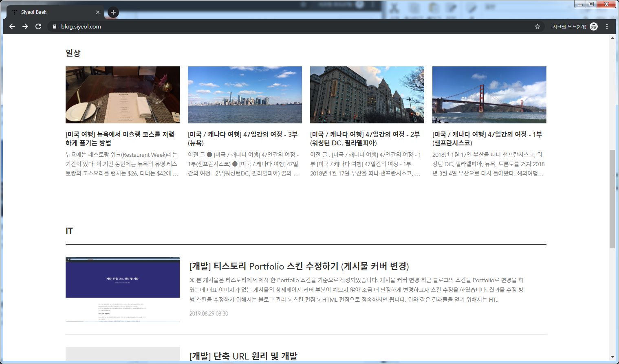
Task: Open the 47일간의 여정 3부 (뉴욕) post
Action: coord(243,138)
